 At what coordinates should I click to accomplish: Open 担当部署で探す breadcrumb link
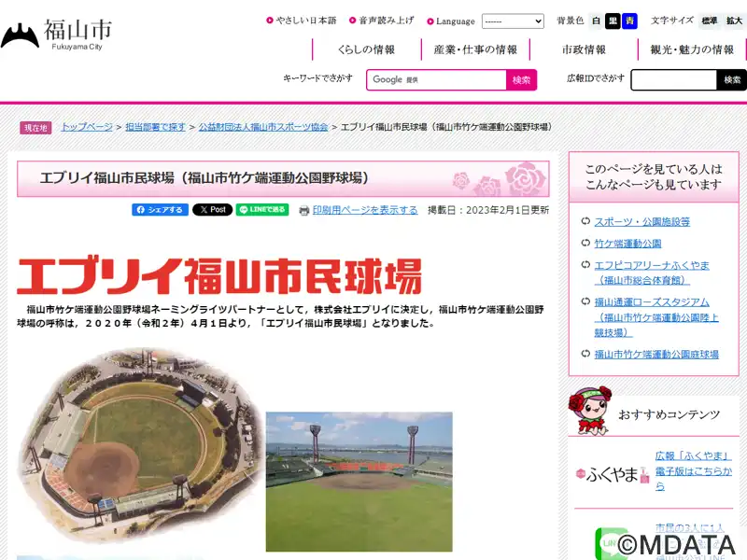pyautogui.click(x=155, y=127)
